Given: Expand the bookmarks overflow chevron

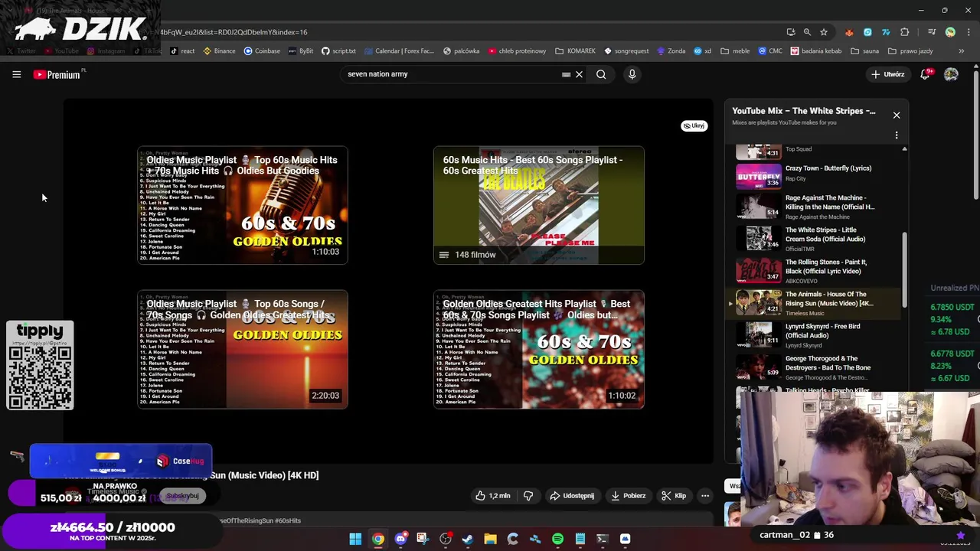Looking at the screenshot, I should pyautogui.click(x=962, y=51).
